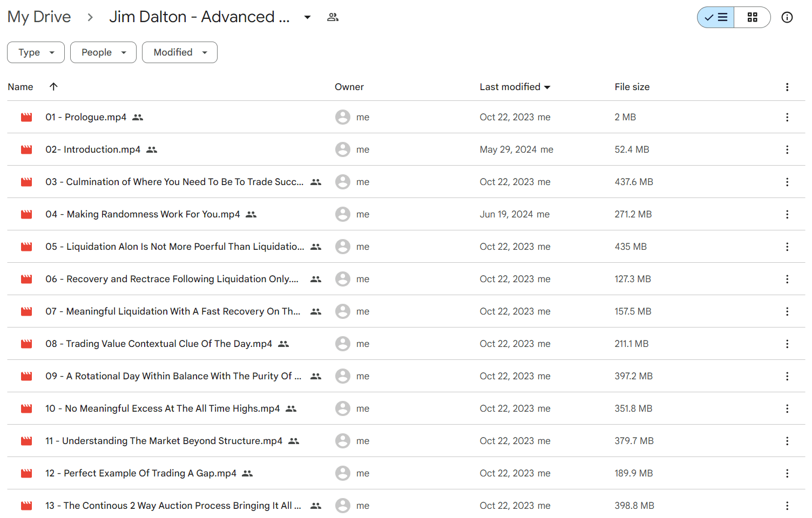The image size is (812, 518).
Task: Click the shared icon beside 08 - Trading Value
Action: tap(283, 344)
